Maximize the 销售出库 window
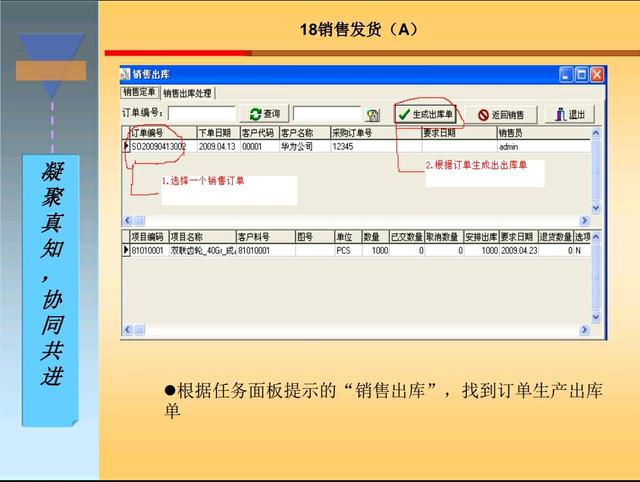This screenshot has height=482, width=640. tap(581, 75)
